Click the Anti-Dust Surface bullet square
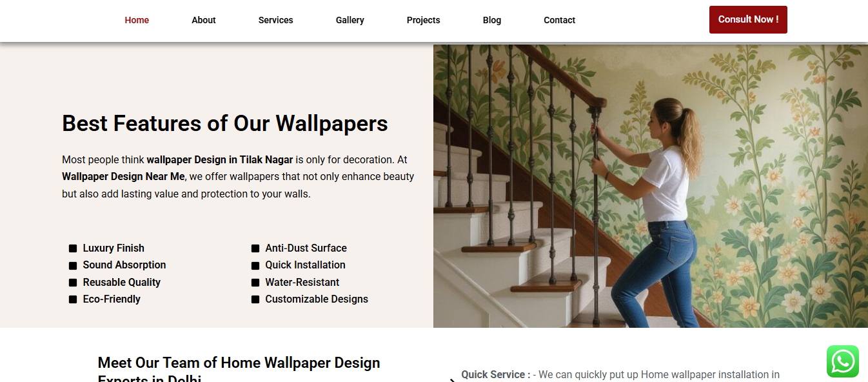Viewport: 868px width, 382px height. tap(255, 248)
